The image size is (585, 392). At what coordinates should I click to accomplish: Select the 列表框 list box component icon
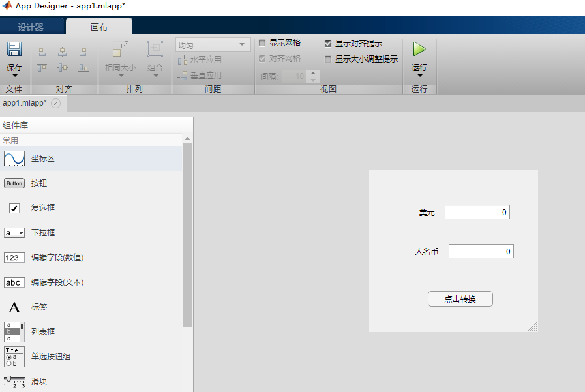coord(14,332)
